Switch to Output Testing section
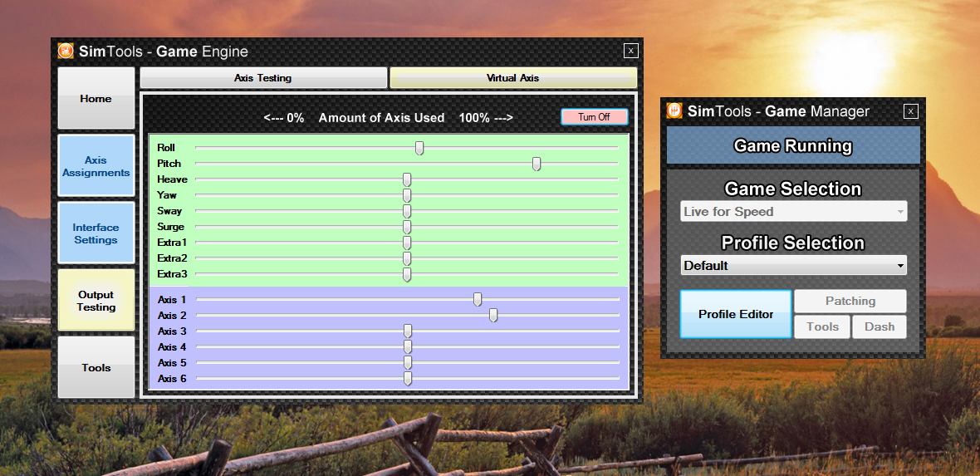Screen dimensions: 980x476 coord(96,300)
